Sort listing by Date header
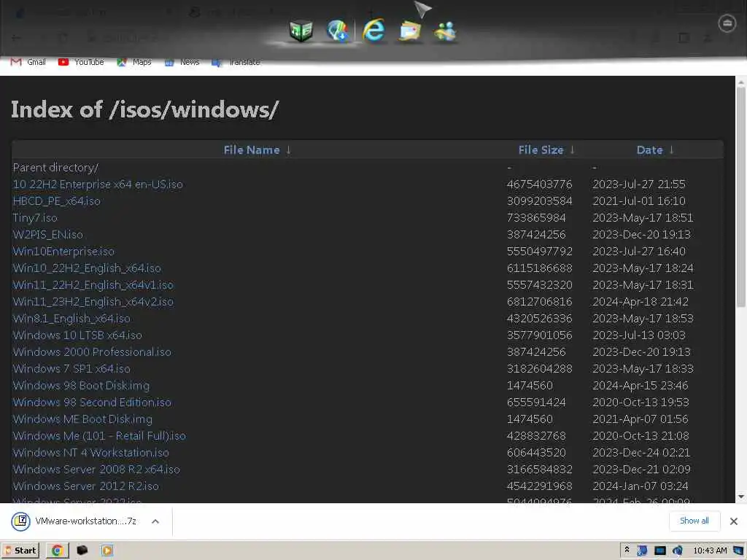Viewport: 747px width, 560px height. tap(649, 150)
